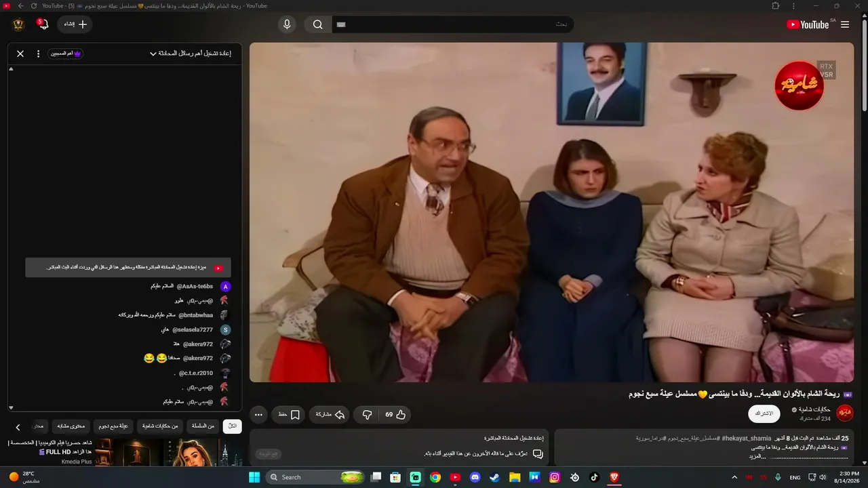Open the browser extensions puzzle icon

coord(776,5)
